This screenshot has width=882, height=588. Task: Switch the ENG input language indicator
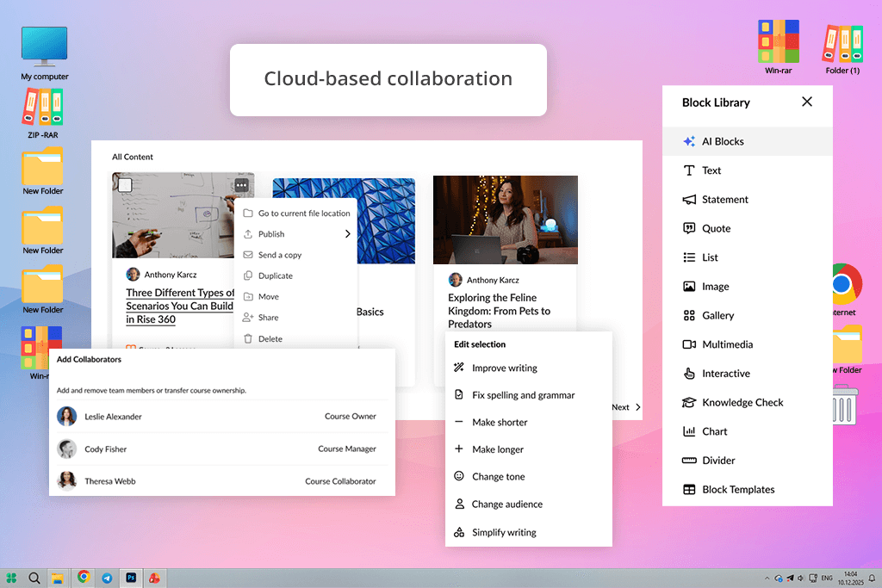click(x=827, y=578)
